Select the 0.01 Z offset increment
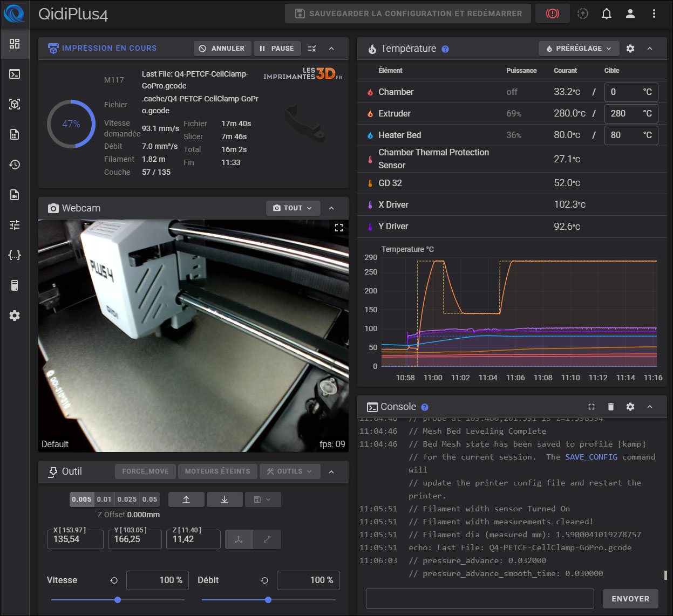 (104, 499)
